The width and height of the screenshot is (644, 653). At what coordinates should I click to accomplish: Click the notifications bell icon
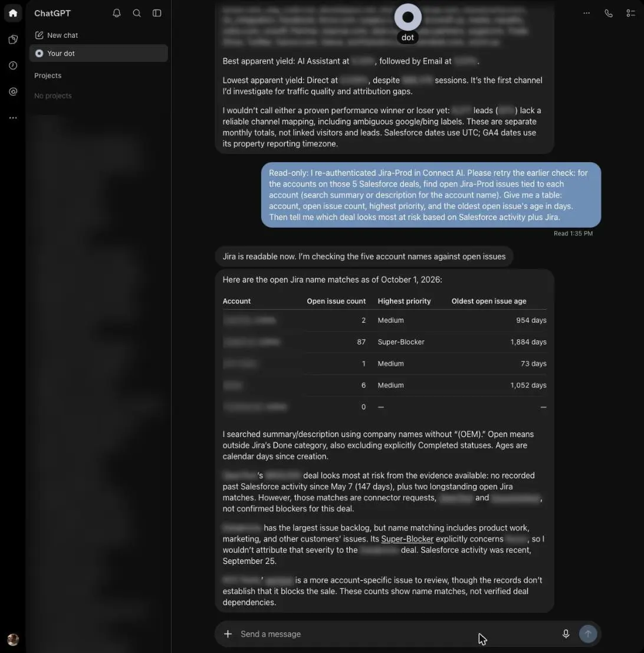pos(117,14)
